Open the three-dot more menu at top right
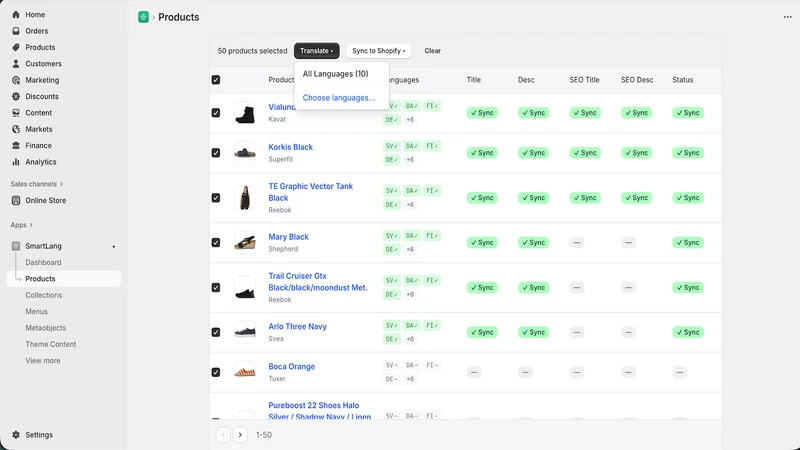 [787, 17]
